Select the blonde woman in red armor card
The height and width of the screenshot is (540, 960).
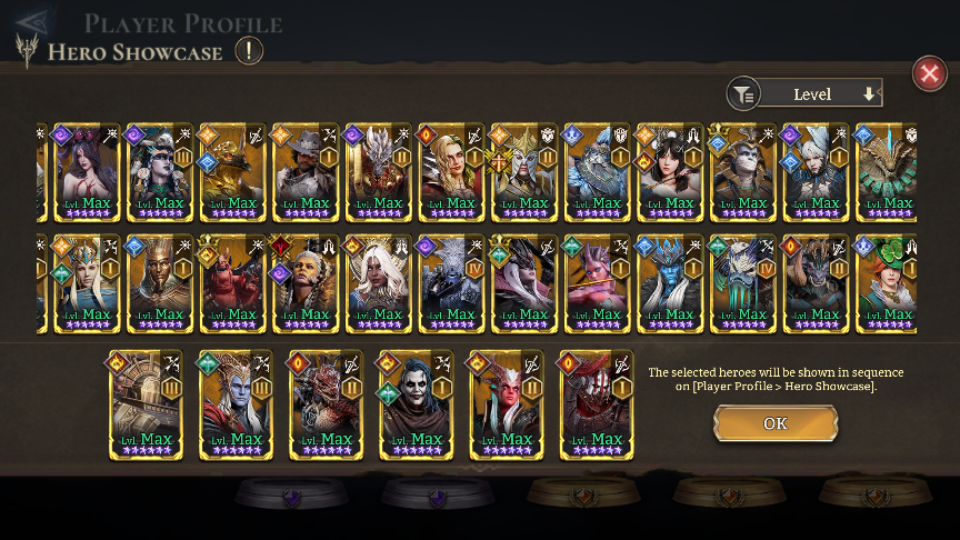pyautogui.click(x=451, y=173)
